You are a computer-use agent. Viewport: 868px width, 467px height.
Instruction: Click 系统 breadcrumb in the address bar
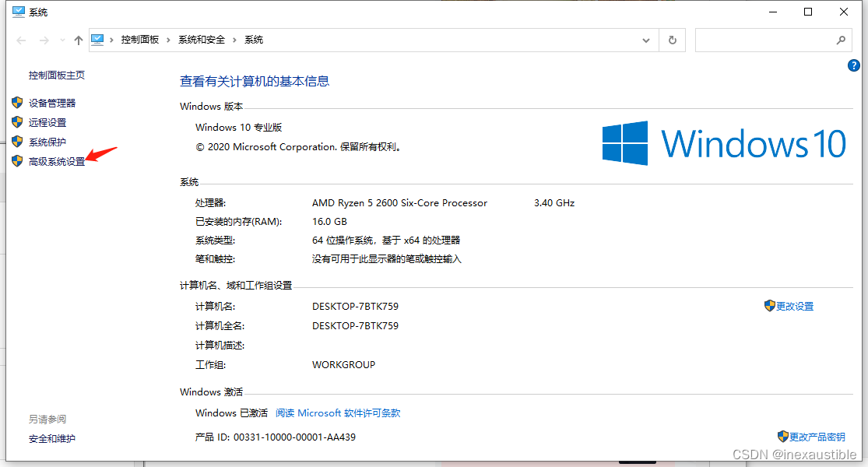(x=254, y=40)
